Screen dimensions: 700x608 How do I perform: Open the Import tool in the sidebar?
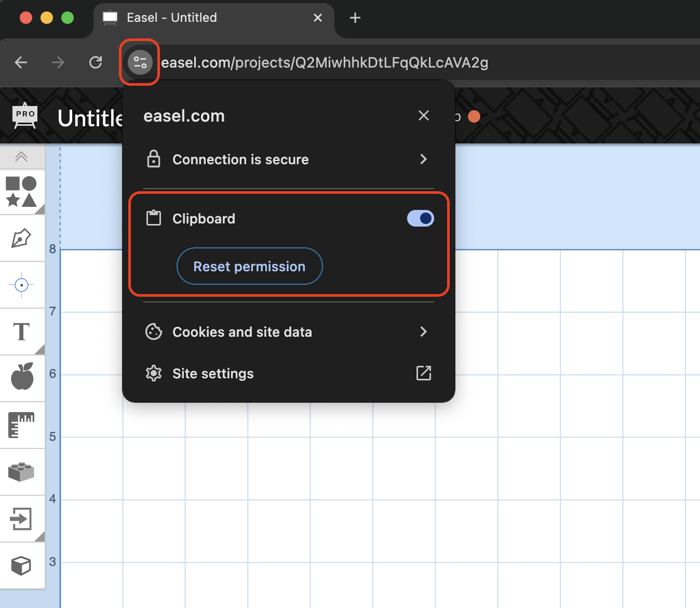point(22,519)
